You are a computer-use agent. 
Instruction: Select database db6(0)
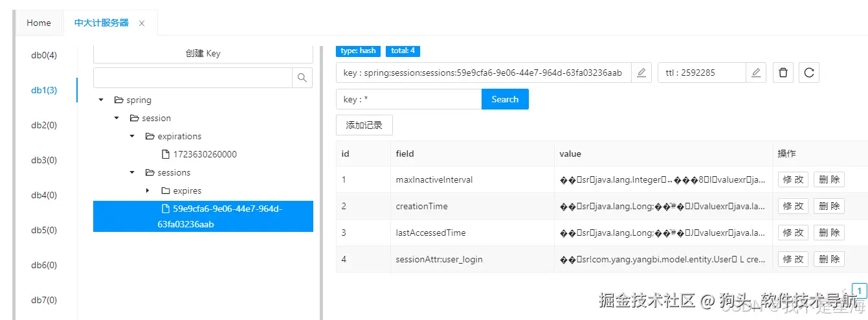(44, 265)
